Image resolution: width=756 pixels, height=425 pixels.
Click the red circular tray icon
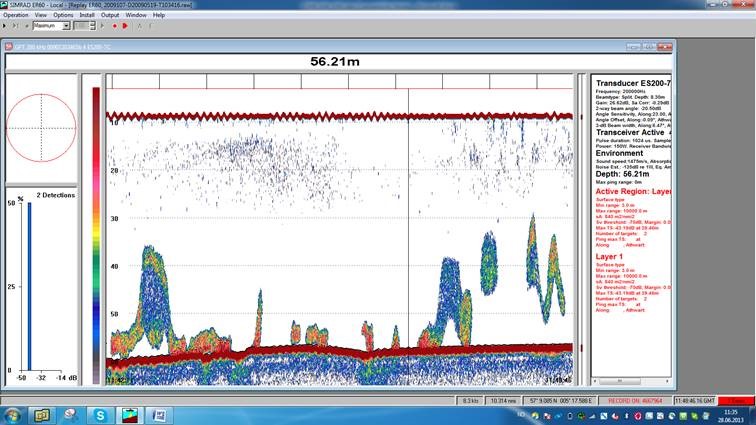click(x=638, y=416)
